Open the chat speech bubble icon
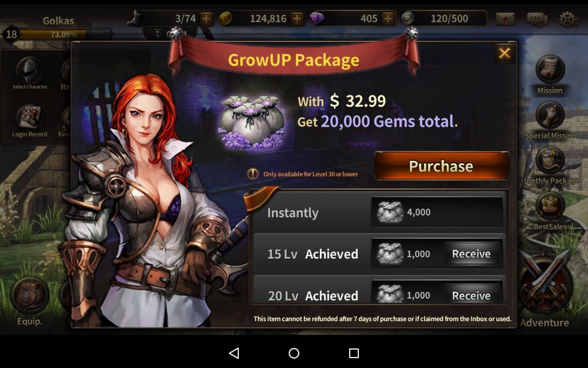This screenshot has width=588, height=368. pyautogui.click(x=537, y=19)
